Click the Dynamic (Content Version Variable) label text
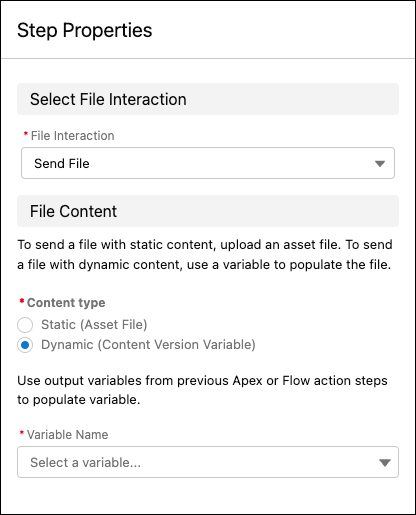416x515 pixels. [148, 345]
